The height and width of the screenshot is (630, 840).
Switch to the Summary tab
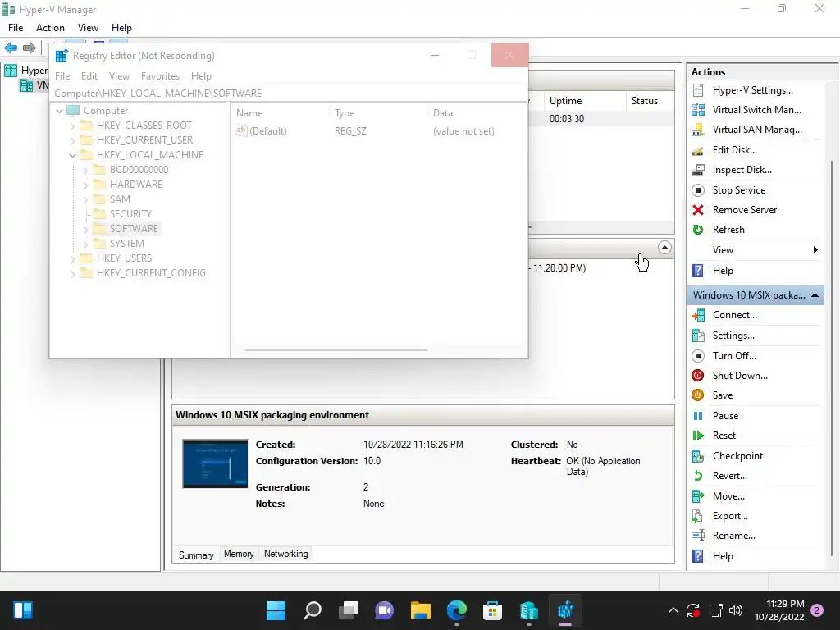(196, 555)
